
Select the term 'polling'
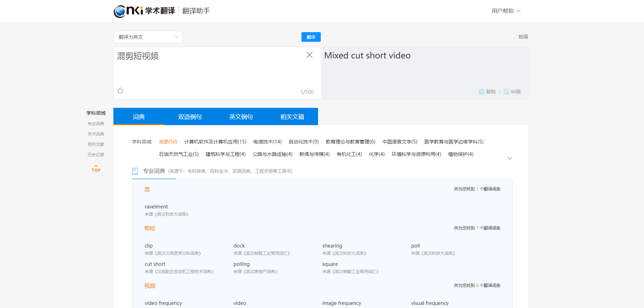click(242, 264)
